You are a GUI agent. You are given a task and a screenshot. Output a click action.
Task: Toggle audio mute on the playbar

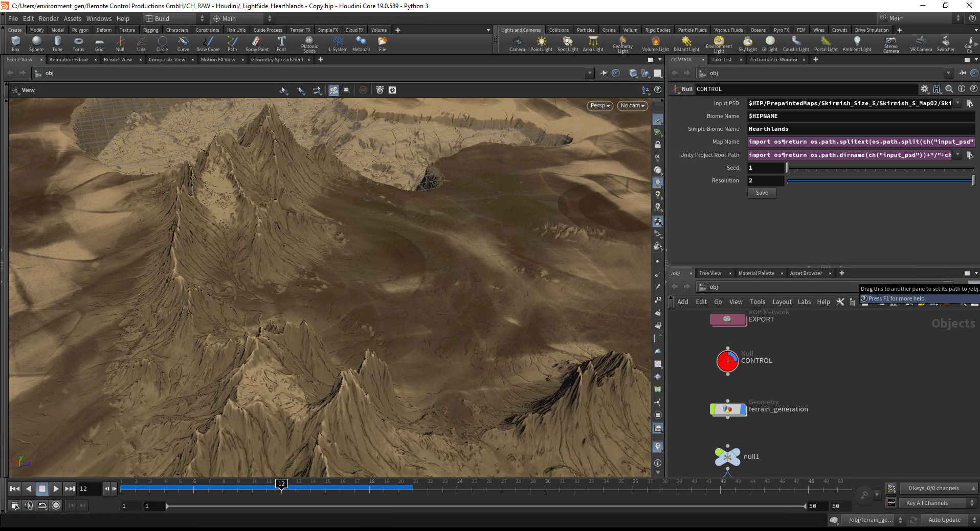(x=29, y=505)
